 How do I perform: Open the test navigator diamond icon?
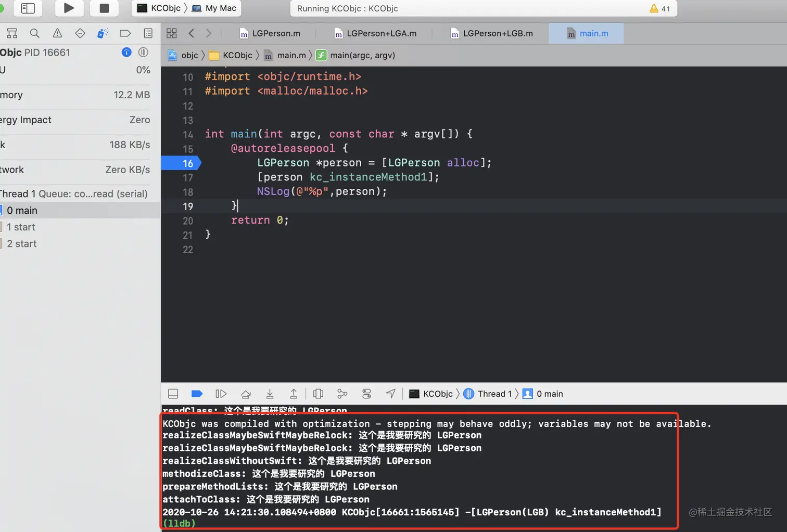(80, 33)
